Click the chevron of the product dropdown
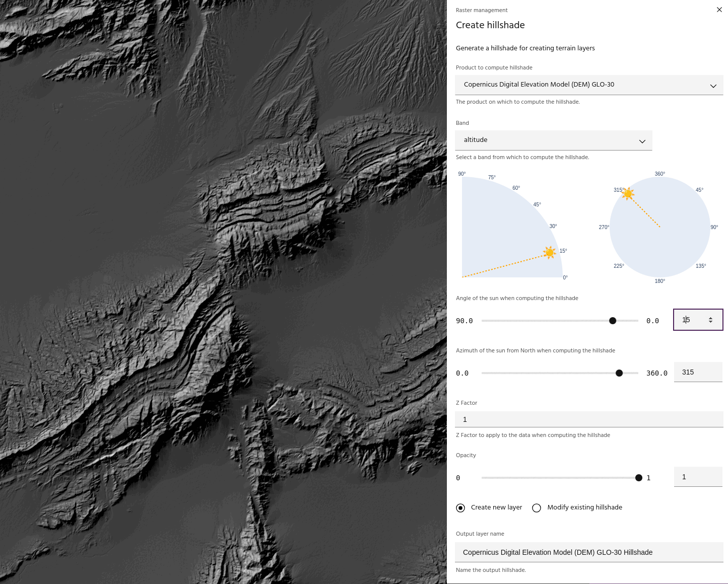This screenshot has width=728, height=584. tap(713, 86)
